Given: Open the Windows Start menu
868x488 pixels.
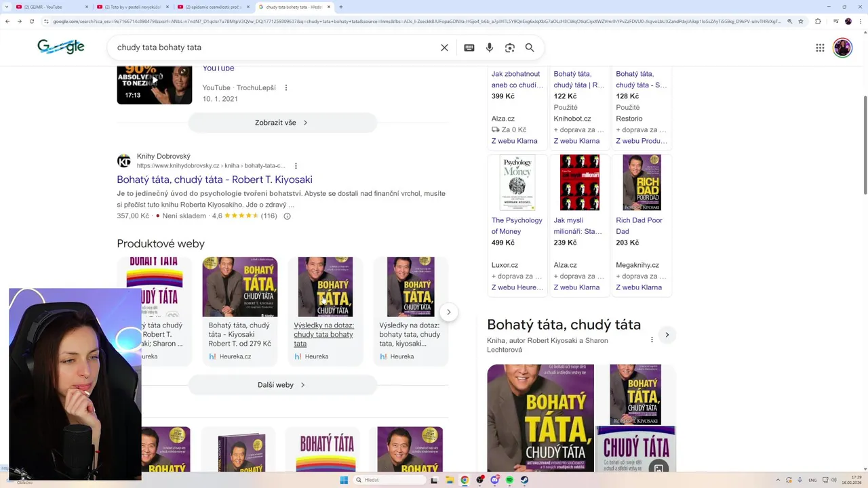Looking at the screenshot, I should pos(344,480).
